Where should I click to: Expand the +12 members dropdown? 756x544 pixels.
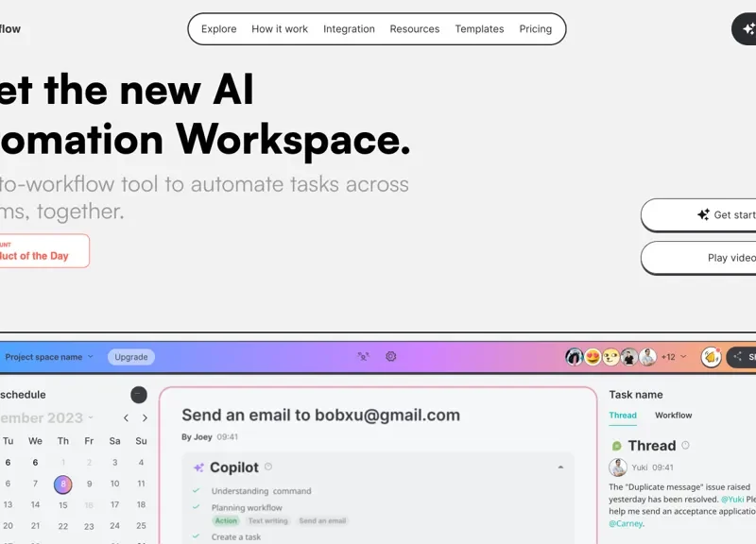pyautogui.click(x=674, y=357)
